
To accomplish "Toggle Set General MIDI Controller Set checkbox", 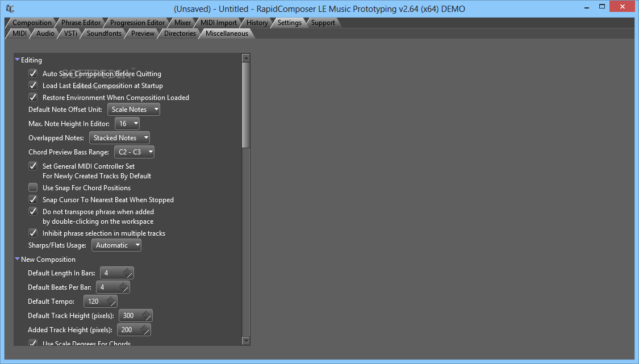I will (33, 166).
